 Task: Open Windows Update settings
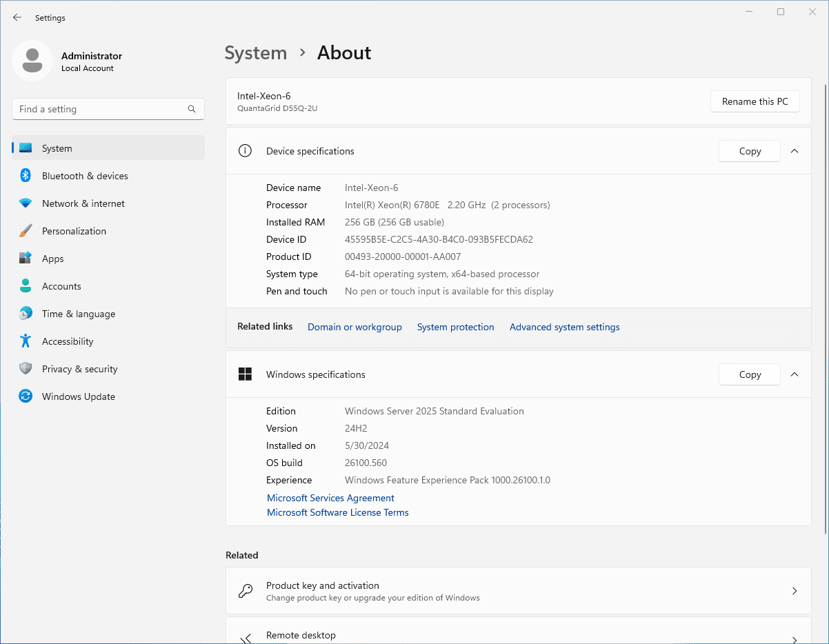pyautogui.click(x=108, y=396)
